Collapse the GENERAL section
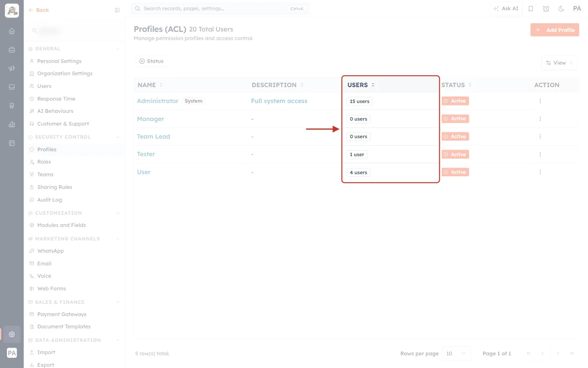The width and height of the screenshot is (588, 368). click(118, 49)
